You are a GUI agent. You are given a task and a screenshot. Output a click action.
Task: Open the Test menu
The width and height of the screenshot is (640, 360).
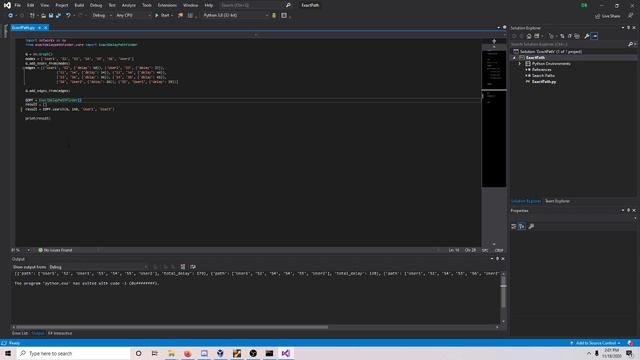tap(112, 5)
